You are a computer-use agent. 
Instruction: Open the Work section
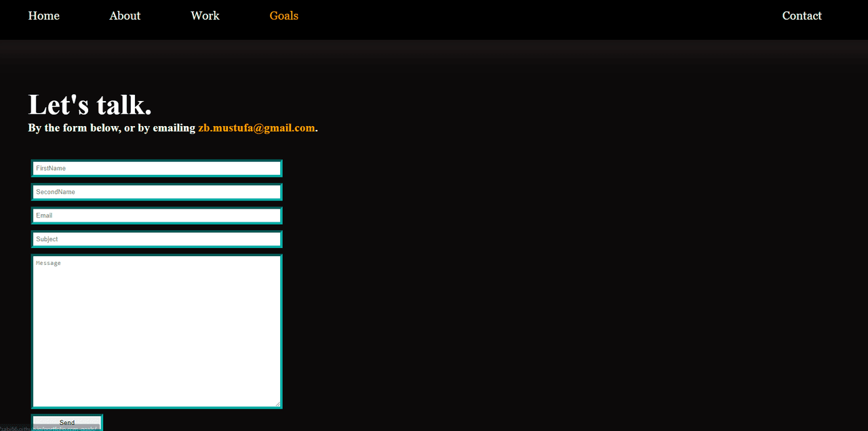(205, 16)
